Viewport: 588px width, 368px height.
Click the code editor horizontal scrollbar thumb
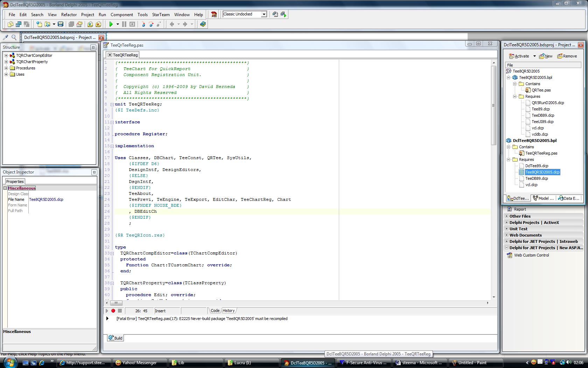(116, 303)
